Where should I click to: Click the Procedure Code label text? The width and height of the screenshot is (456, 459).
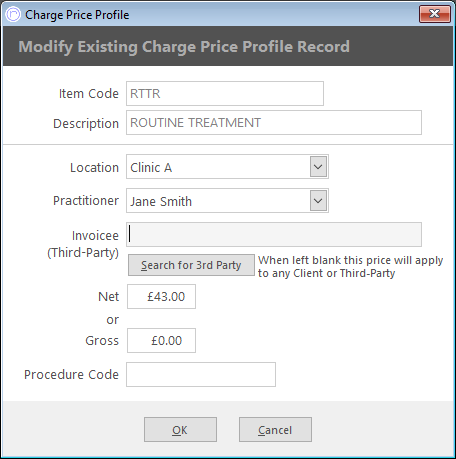pos(71,375)
